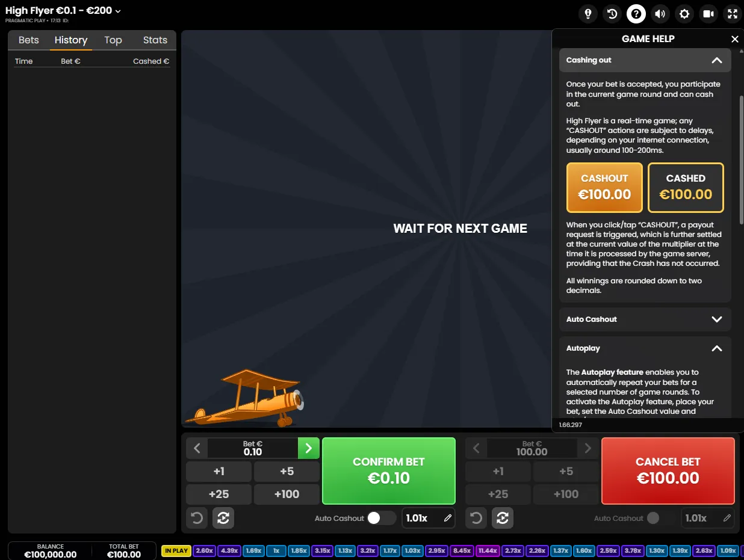Click the yellow IN PLAY badge
Viewport: 744px width, 560px height.
[x=176, y=550]
